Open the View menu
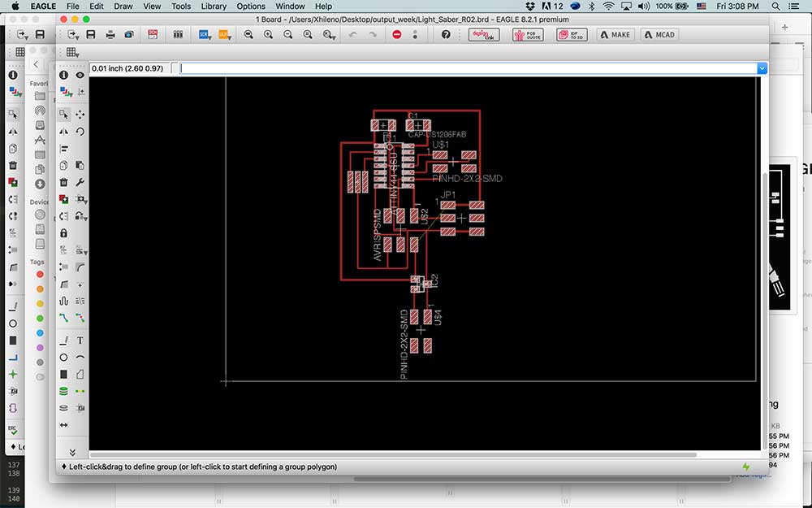 pos(152,7)
